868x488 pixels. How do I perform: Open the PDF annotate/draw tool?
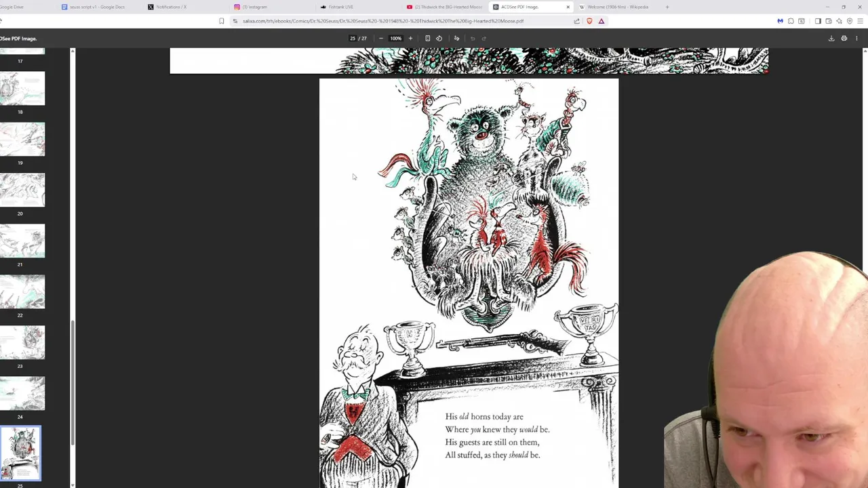point(456,39)
